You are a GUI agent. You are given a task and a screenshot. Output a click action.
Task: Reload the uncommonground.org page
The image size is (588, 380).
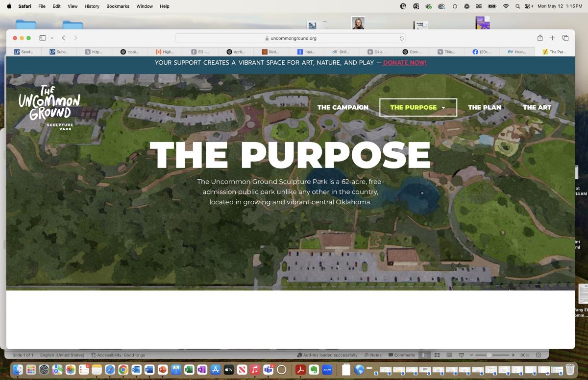point(401,38)
